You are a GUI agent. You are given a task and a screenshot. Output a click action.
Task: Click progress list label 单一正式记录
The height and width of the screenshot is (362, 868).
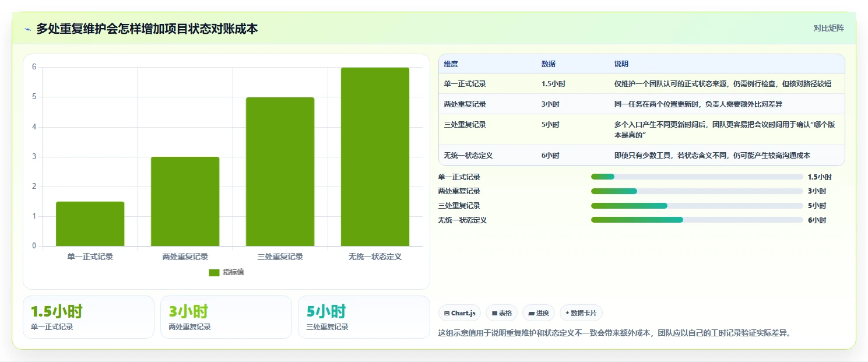click(459, 177)
